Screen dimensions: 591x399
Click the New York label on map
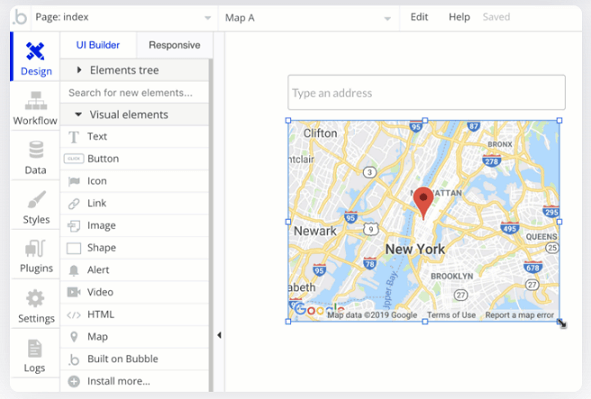coord(415,249)
